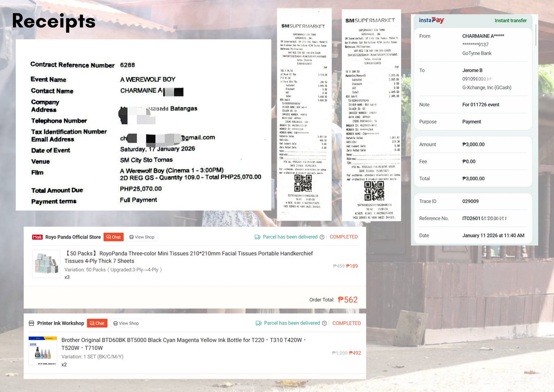Click the Brother Original BTD60BK ink title
This screenshot has width=554, height=392.
pos(183,344)
